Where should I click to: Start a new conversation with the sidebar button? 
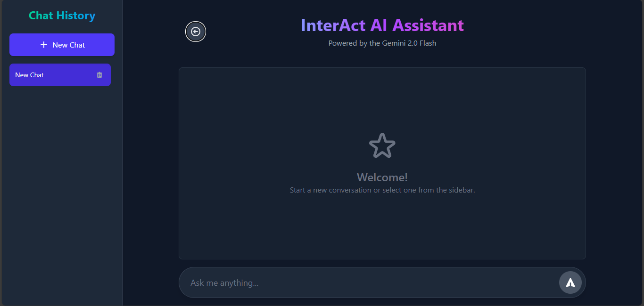[62, 44]
